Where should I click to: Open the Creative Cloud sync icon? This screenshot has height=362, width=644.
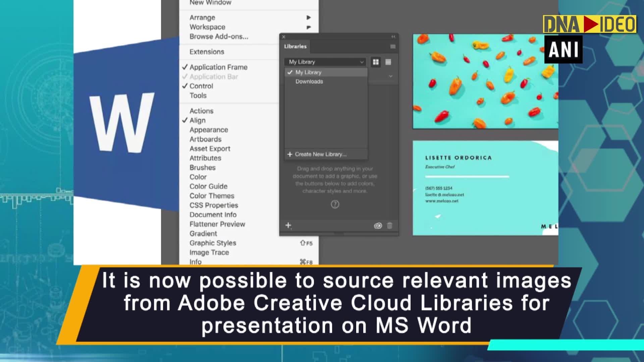(378, 226)
